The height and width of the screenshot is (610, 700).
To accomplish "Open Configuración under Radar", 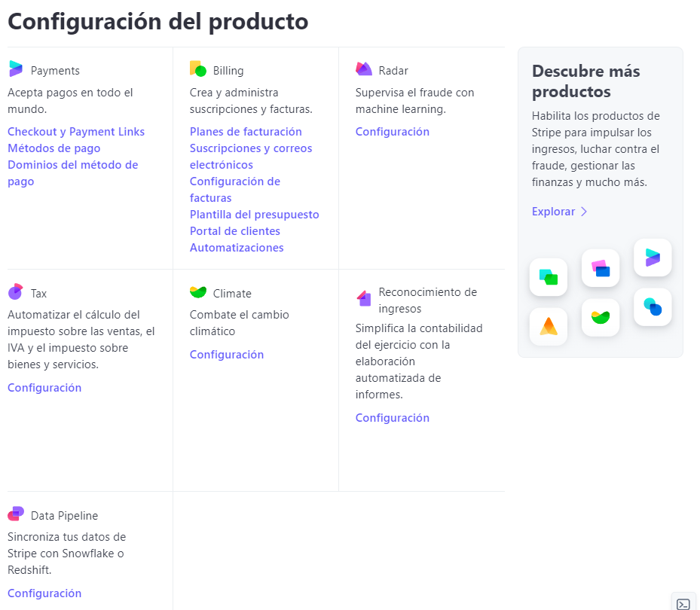I will 393,132.
